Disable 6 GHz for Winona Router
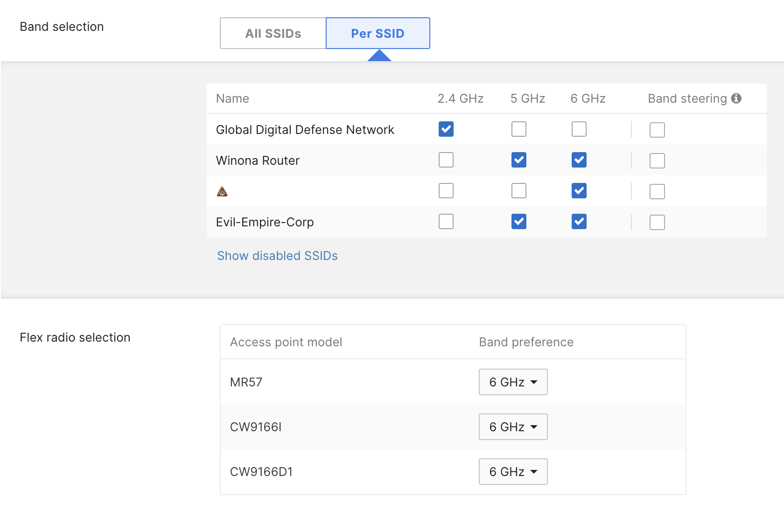 579,160
